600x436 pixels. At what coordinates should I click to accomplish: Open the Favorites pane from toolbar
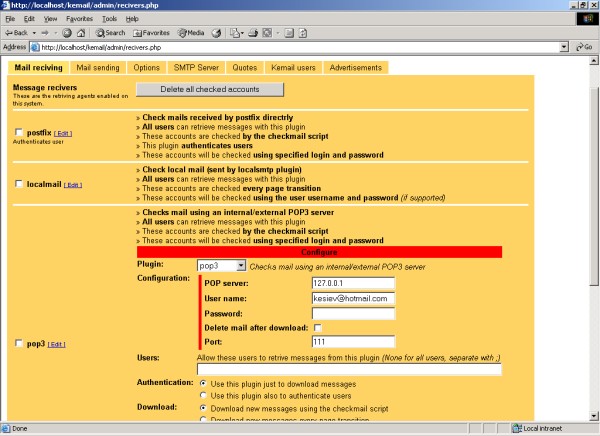click(x=151, y=33)
